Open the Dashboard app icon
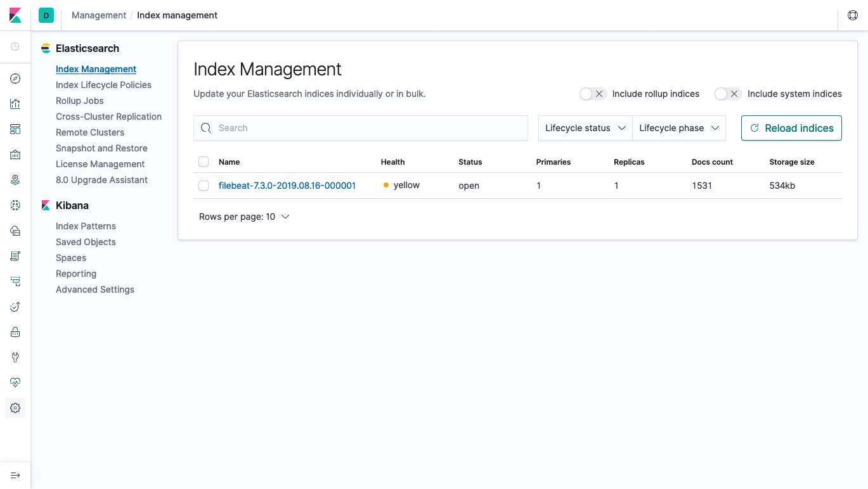 tap(15, 129)
